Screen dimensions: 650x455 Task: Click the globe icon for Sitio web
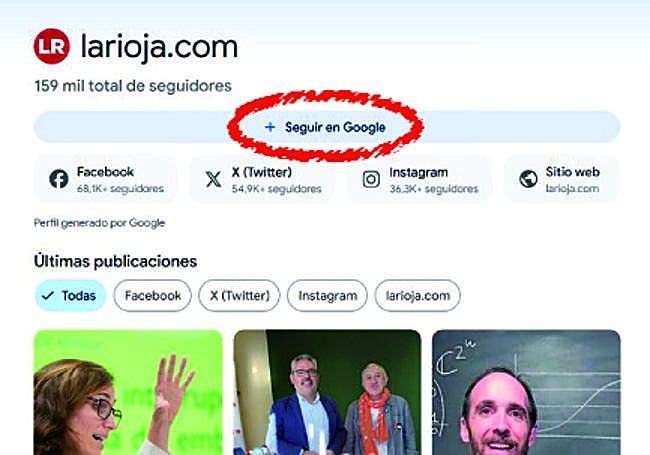click(x=528, y=179)
